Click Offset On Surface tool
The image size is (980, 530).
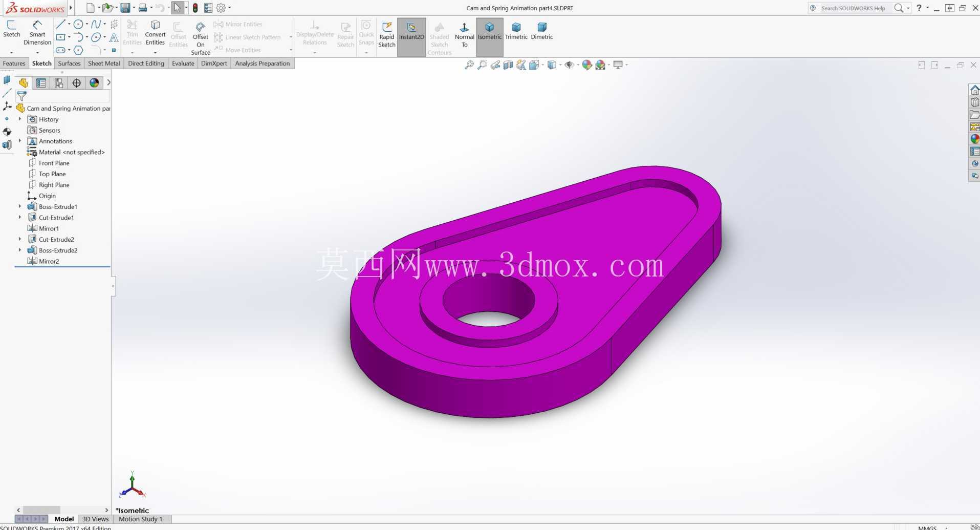tap(201, 38)
